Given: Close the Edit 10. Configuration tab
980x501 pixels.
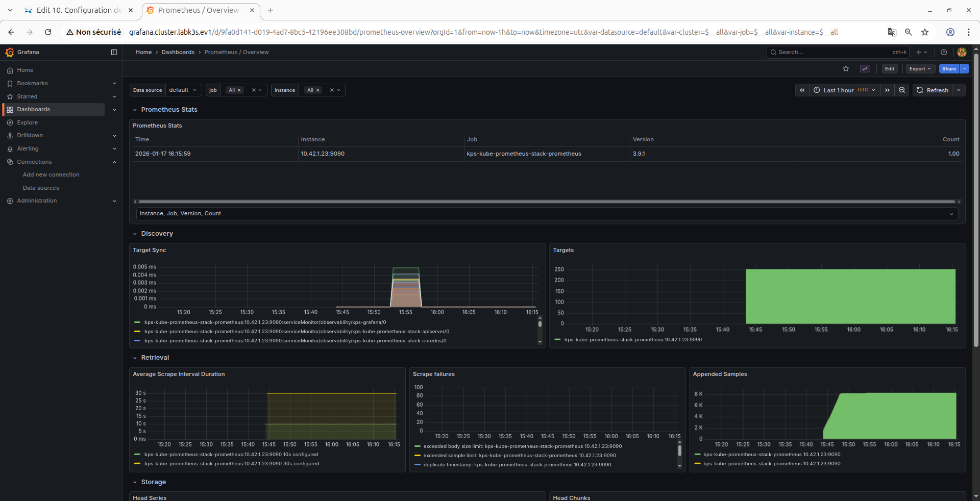Looking at the screenshot, I should 131,10.
